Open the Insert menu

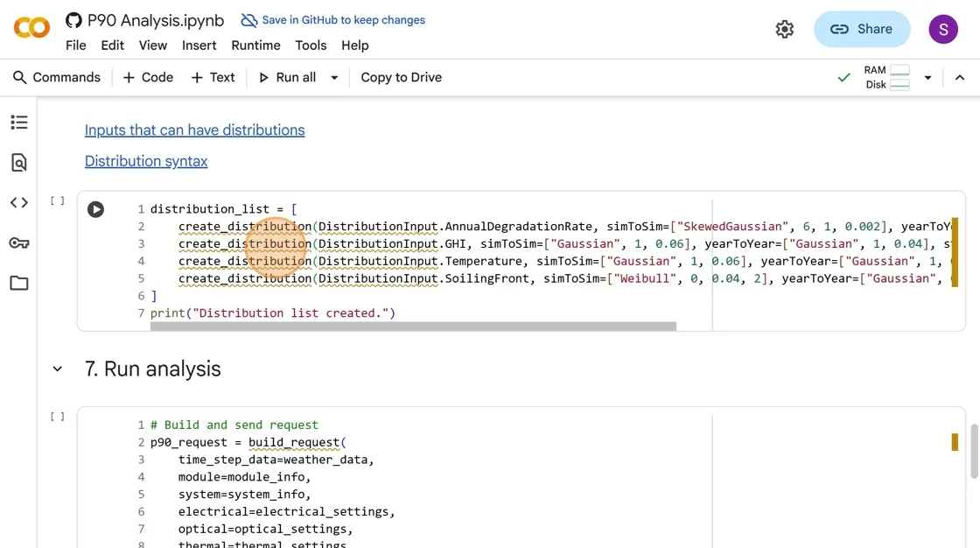[199, 46]
